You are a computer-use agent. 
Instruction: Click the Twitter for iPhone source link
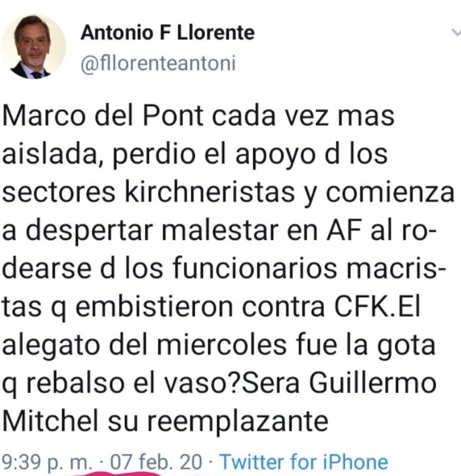pyautogui.click(x=304, y=462)
